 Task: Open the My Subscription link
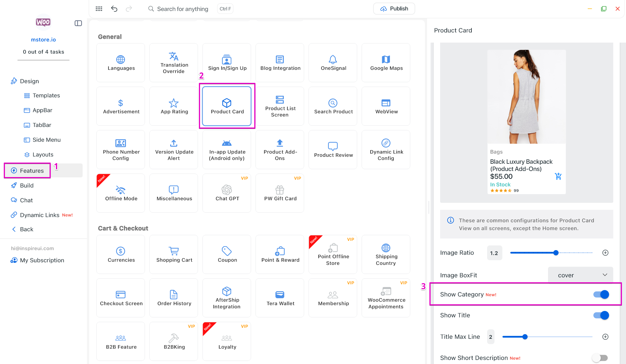click(x=42, y=260)
